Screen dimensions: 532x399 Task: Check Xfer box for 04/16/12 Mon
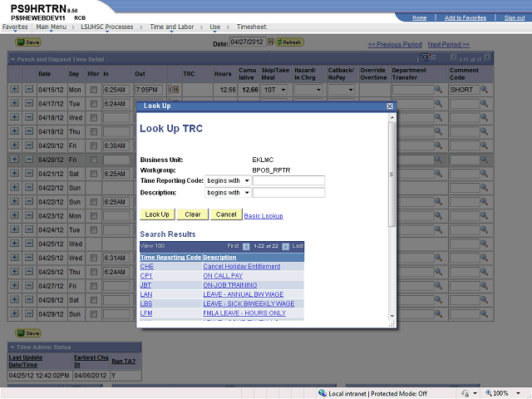coord(94,90)
